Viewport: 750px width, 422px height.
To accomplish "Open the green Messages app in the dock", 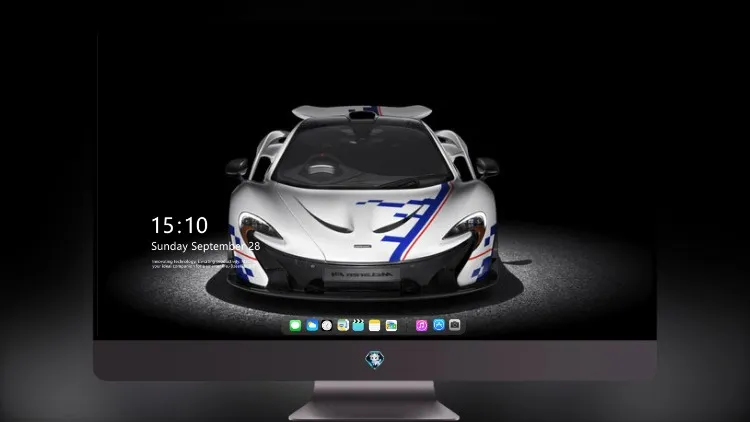I will coord(295,325).
